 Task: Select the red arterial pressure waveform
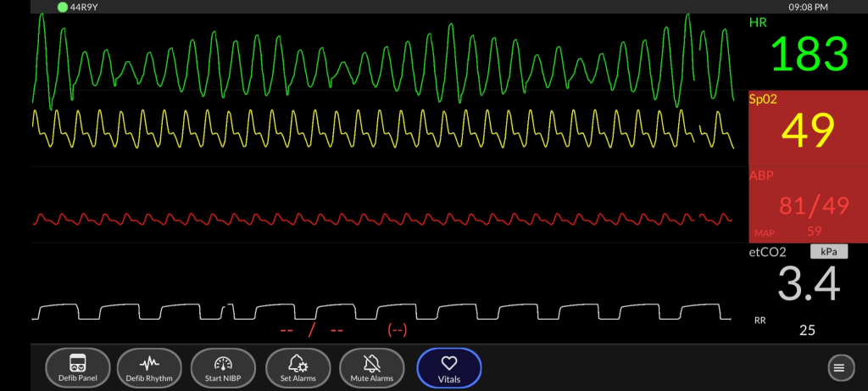pyautogui.click(x=381, y=219)
